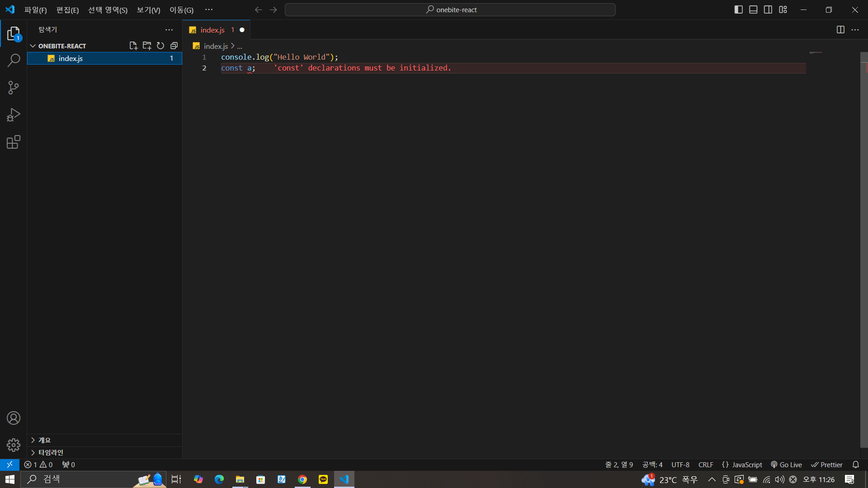Create a new folder in ONEBITE-REACT
This screenshot has height=488, width=868.
(147, 46)
